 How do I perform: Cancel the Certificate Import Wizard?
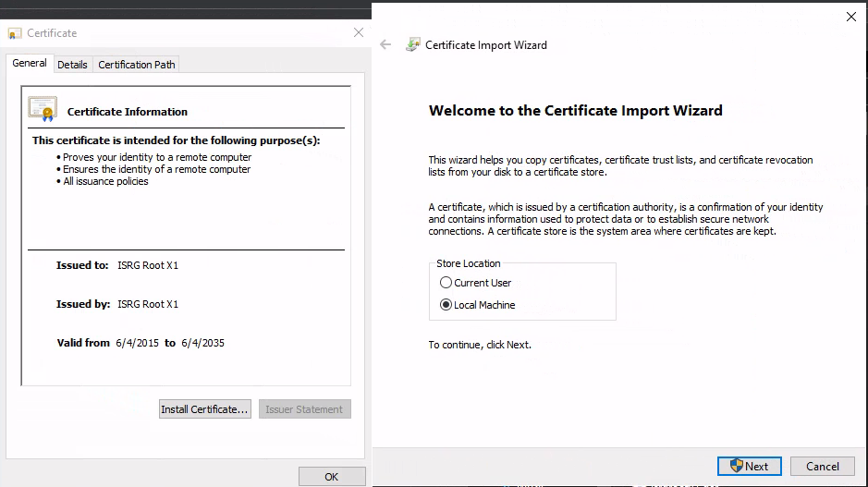[822, 466]
